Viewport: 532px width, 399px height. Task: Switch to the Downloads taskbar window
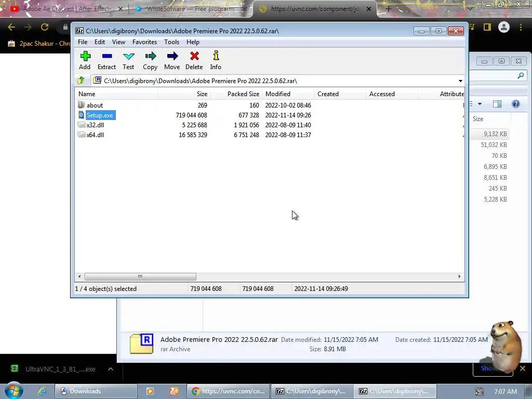96,391
